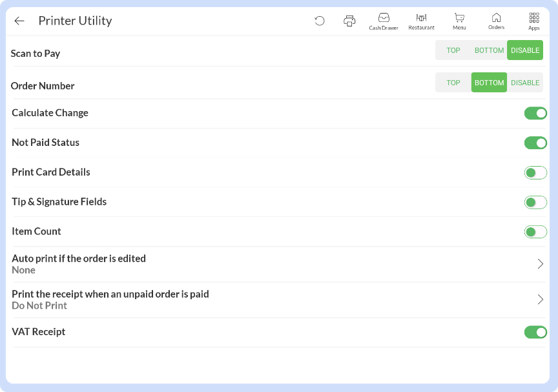Set Scan to Pay position to TOP
Screen dimensions: 558x392
pos(453,50)
